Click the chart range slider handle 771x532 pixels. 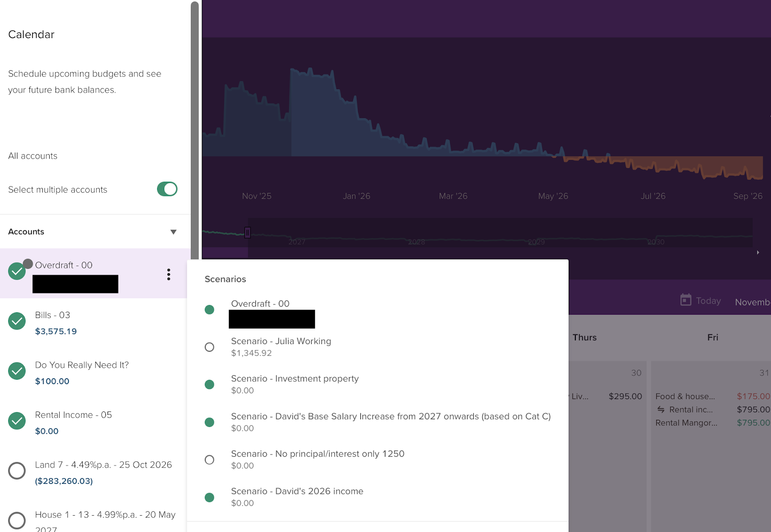point(247,233)
